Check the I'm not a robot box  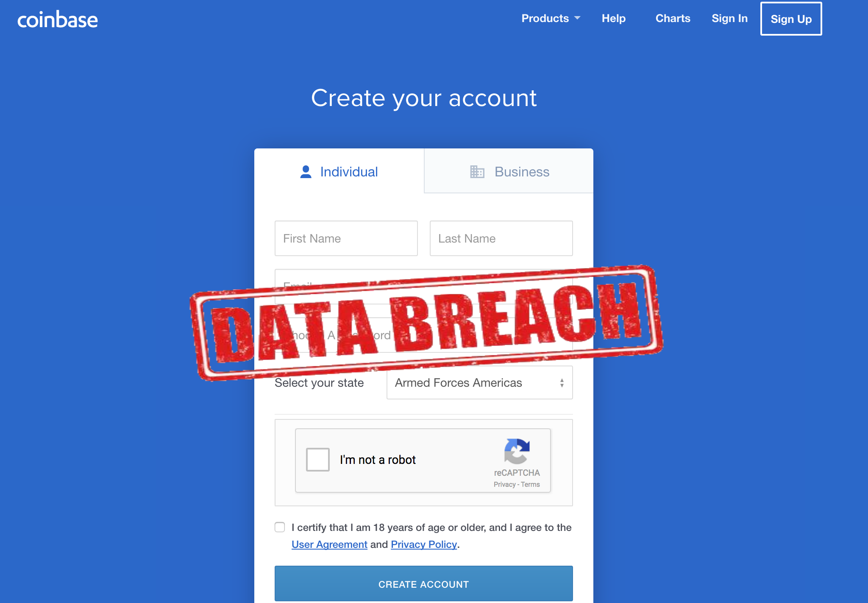(x=318, y=460)
